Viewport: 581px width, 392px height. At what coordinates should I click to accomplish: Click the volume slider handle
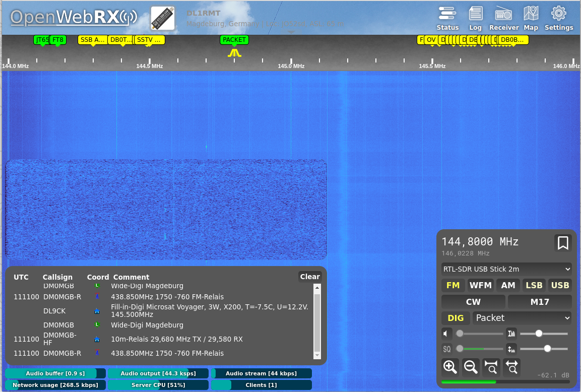460,334
